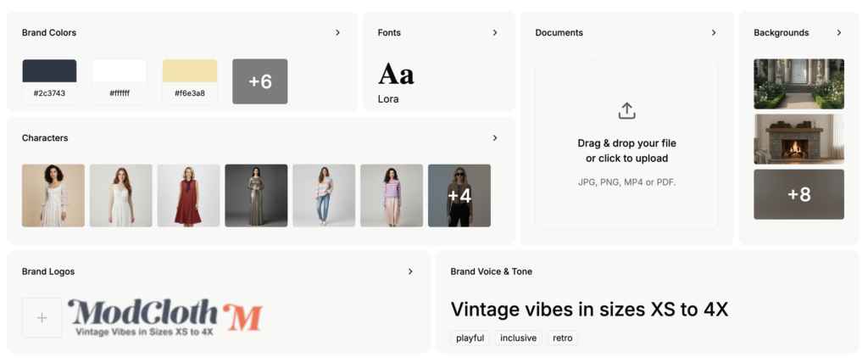Click the playful tone tag
The image size is (868, 363).
coord(470,338)
